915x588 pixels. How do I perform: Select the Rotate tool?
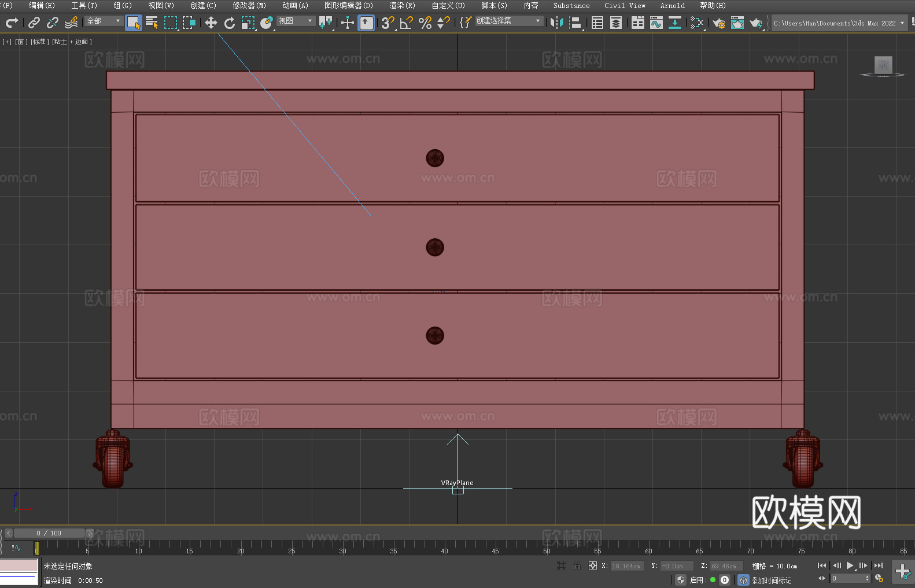[230, 23]
